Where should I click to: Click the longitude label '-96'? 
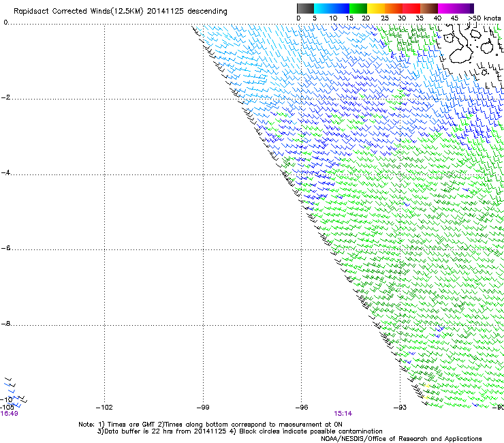(x=302, y=408)
